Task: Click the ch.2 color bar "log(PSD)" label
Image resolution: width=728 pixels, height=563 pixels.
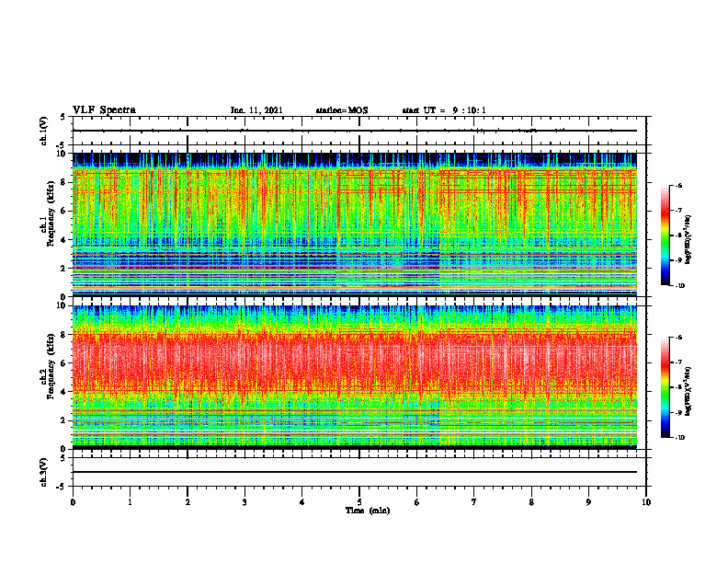Action: pyautogui.click(x=688, y=392)
